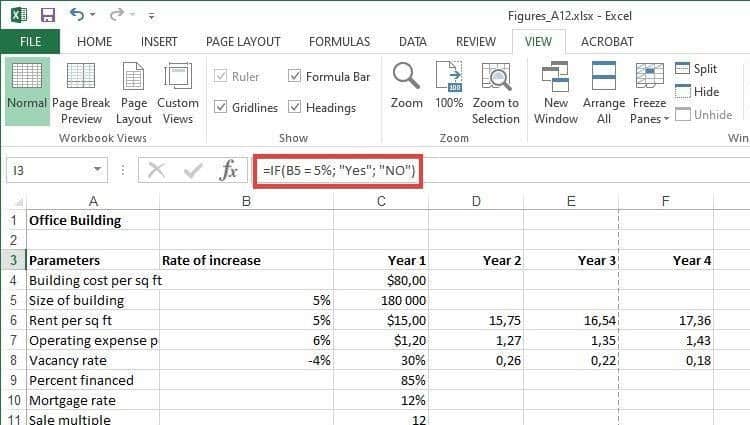The image size is (750, 425).
Task: Confirm formula entry with checkmark icon
Action: pos(193,170)
